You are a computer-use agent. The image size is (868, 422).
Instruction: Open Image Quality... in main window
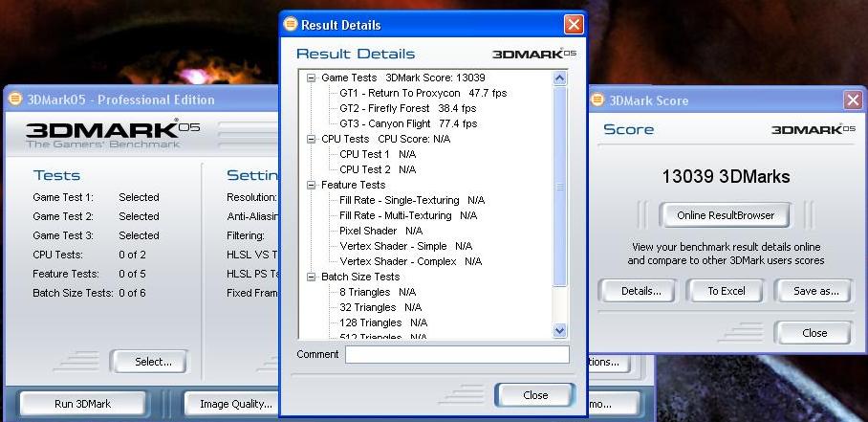pyautogui.click(x=236, y=404)
